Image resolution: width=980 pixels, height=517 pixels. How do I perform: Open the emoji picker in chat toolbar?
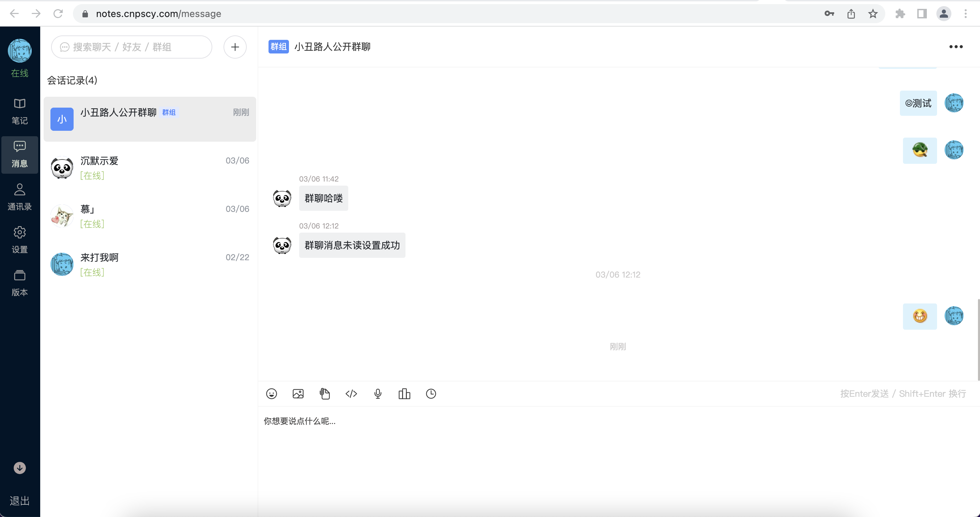[x=271, y=393]
